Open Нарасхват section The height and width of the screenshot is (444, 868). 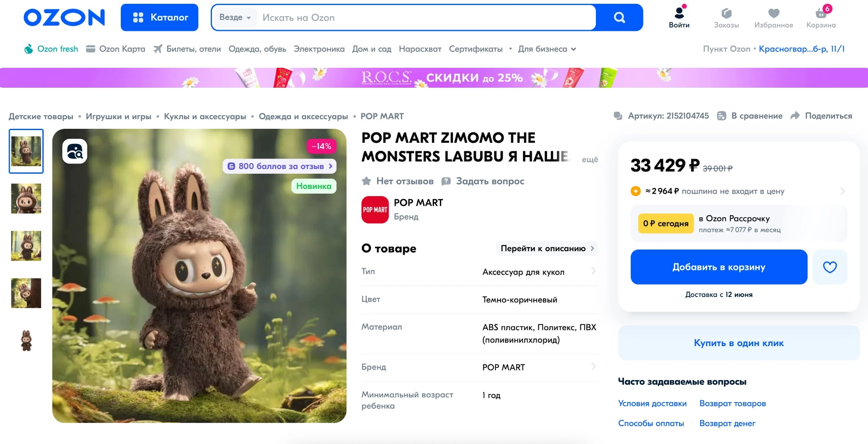click(420, 49)
